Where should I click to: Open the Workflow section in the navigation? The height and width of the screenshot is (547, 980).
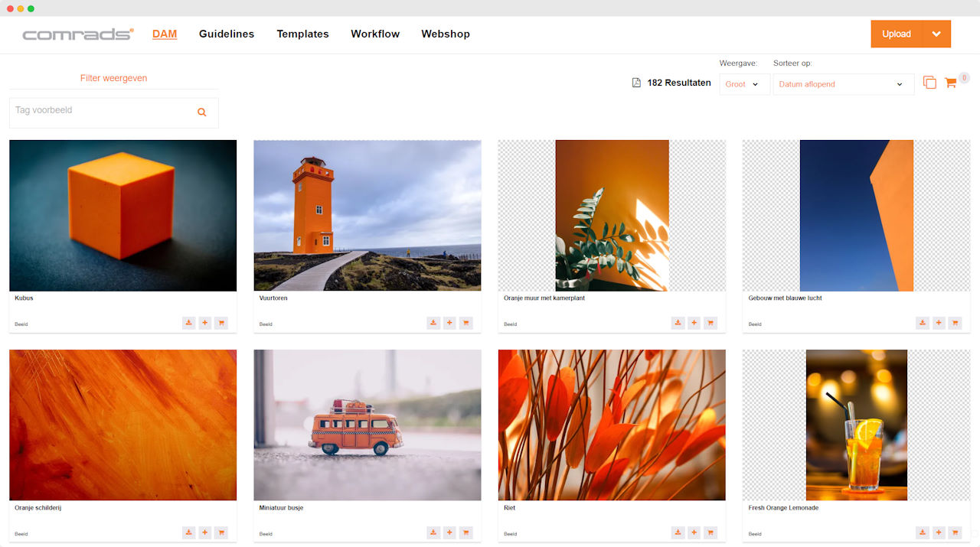coord(375,34)
